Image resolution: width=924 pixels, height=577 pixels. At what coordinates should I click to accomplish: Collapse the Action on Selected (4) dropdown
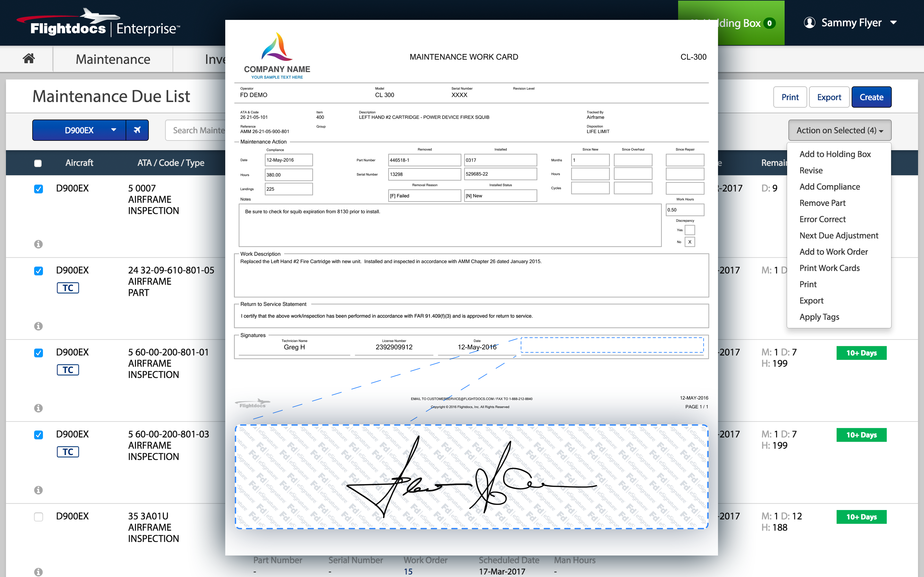839,130
